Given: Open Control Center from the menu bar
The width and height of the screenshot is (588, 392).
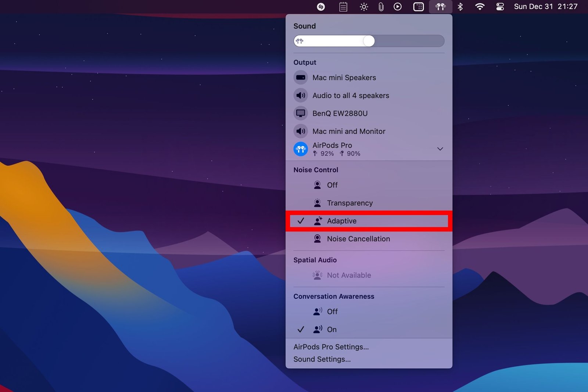Looking at the screenshot, I should 499,7.
